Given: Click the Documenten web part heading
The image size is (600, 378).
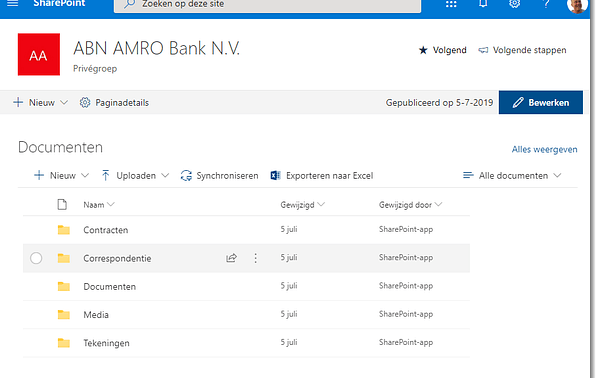Looking at the screenshot, I should pos(60,147).
